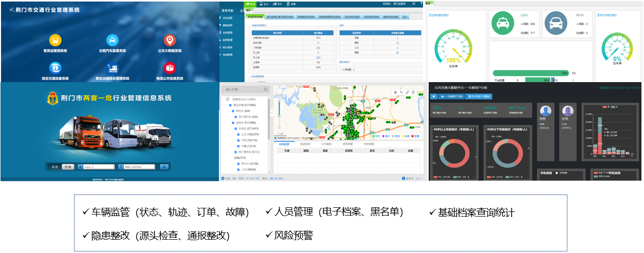Image resolution: width=644 pixels, height=253 pixels.
Task: Click 一卡通用户分析 breadcrumb link
Action: pyautogui.click(x=451, y=96)
